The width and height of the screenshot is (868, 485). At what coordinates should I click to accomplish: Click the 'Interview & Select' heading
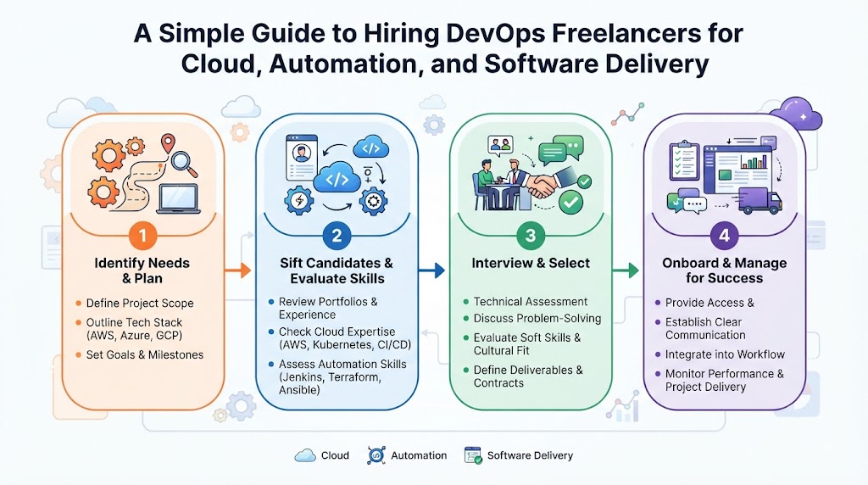[531, 263]
